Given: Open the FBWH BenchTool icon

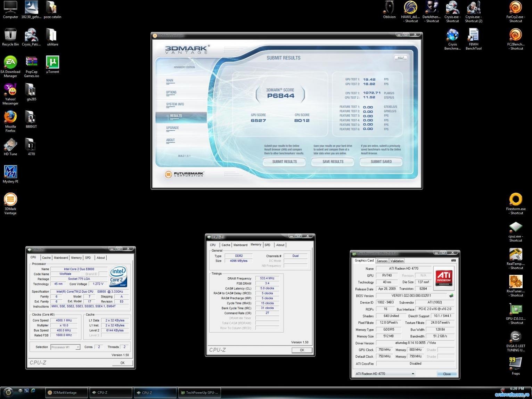Looking at the screenshot, I should click(474, 39).
